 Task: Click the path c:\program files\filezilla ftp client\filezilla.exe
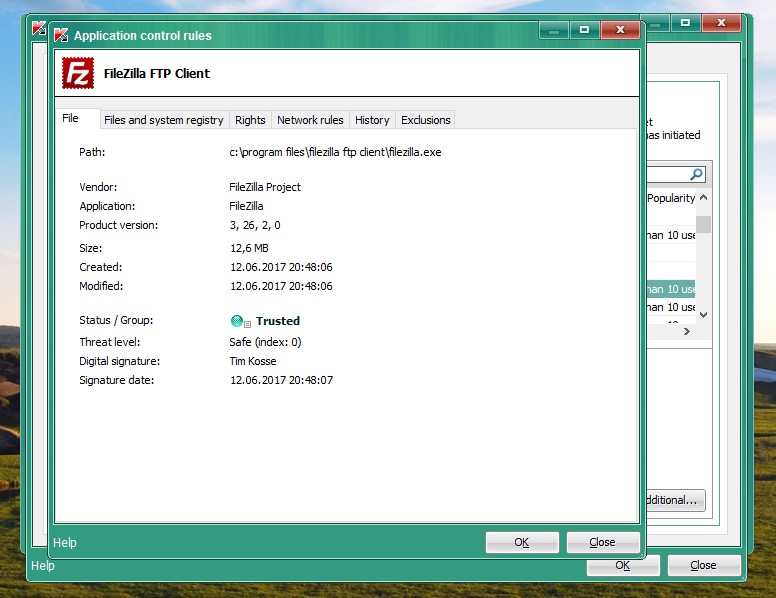coord(335,152)
